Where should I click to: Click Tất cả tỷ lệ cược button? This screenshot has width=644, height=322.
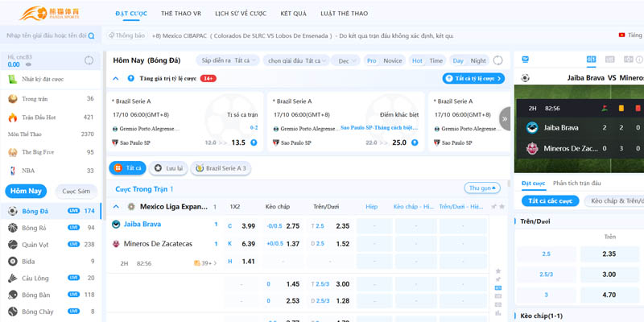coord(473,78)
